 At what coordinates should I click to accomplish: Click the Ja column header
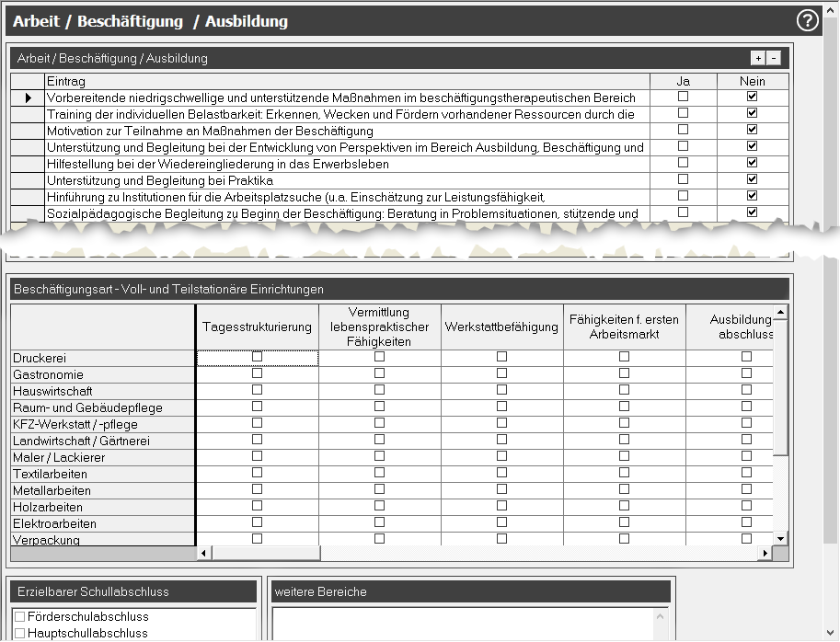click(683, 81)
